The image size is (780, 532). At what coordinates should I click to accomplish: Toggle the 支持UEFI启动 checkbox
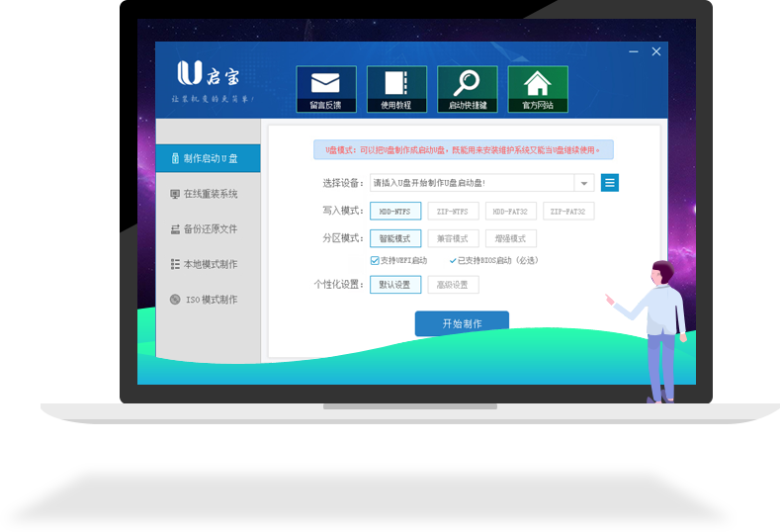pos(376,260)
